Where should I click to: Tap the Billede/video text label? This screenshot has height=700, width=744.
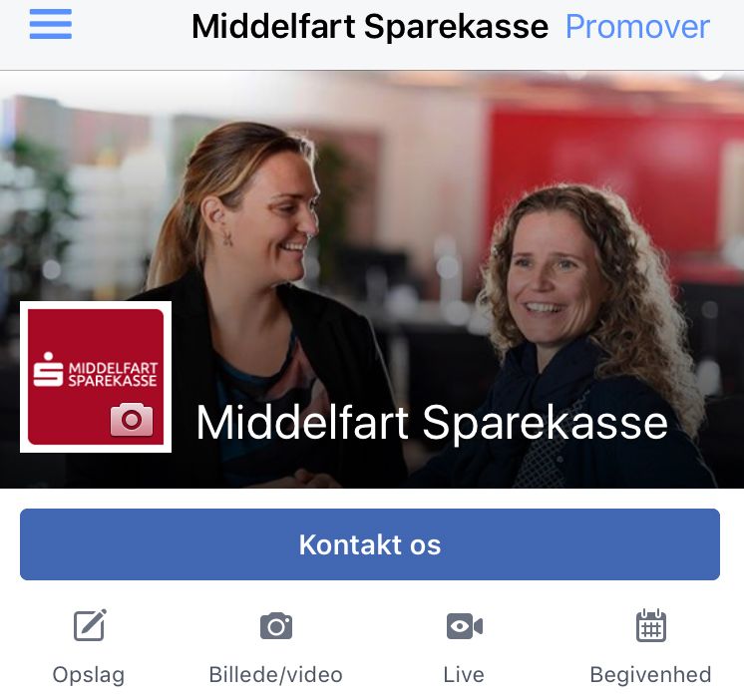tap(275, 674)
